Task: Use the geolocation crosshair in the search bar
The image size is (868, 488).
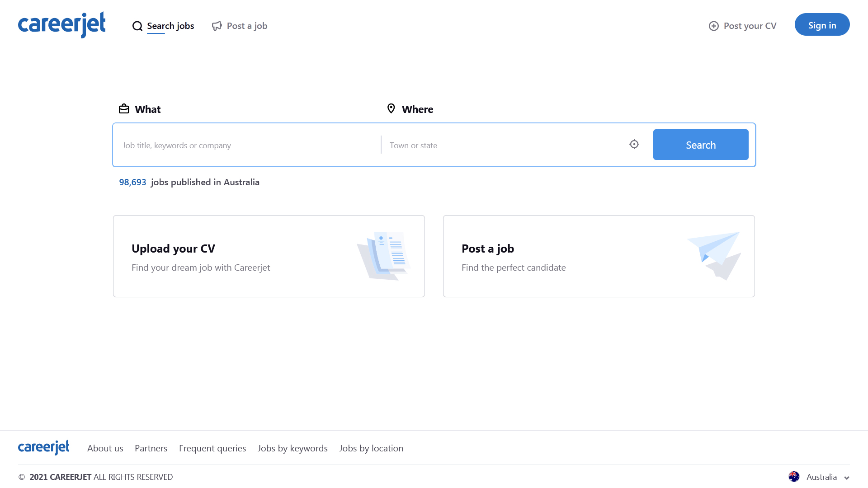Action: coord(634,144)
